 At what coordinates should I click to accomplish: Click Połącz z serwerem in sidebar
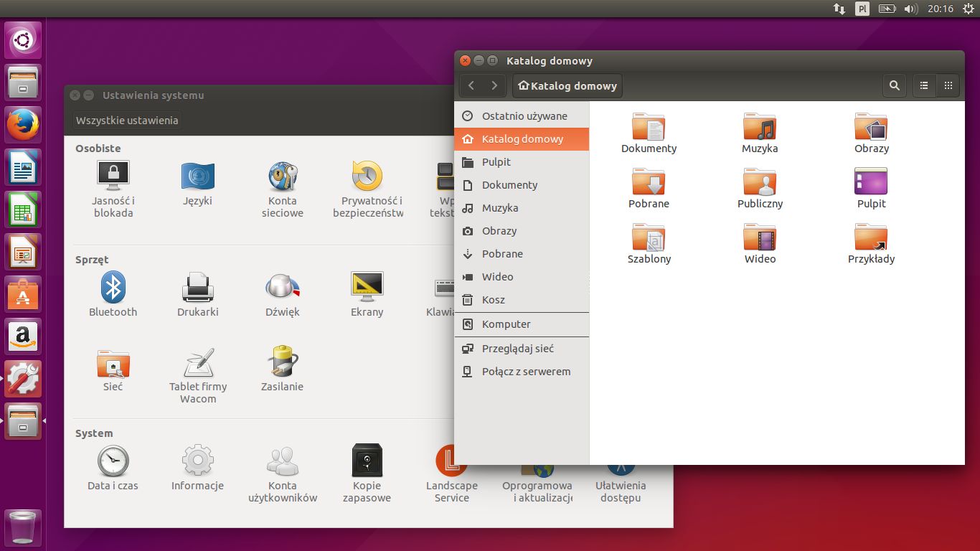(x=522, y=371)
